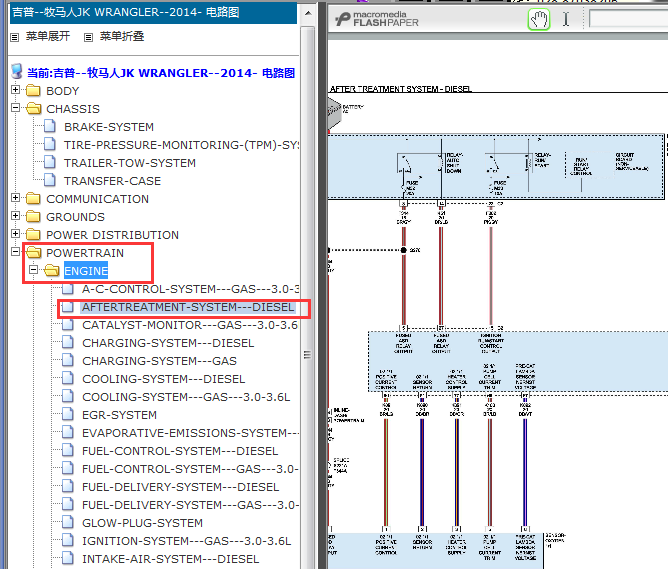Open AFTERTREATMENT-SYSTEM---DIESEL document

tap(188, 307)
